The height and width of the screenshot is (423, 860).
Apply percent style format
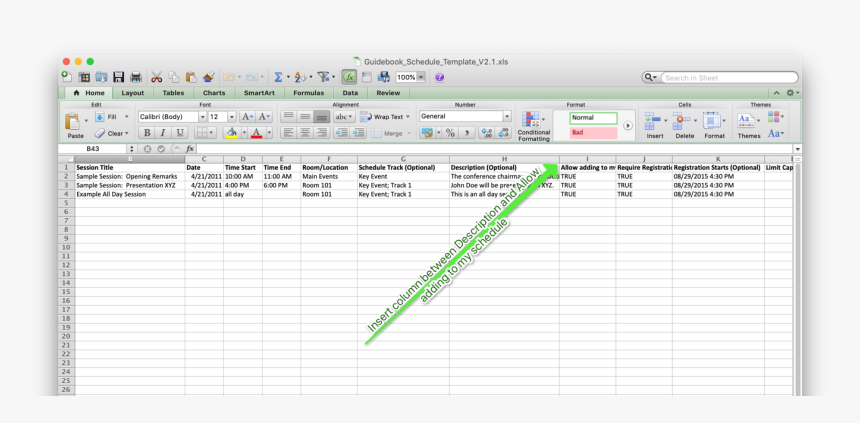pyautogui.click(x=450, y=133)
